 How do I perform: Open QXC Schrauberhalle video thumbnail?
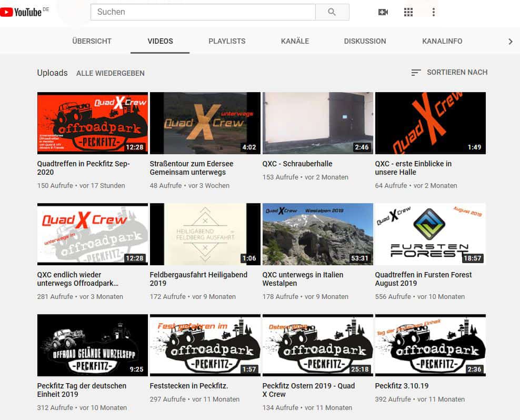pyautogui.click(x=318, y=123)
